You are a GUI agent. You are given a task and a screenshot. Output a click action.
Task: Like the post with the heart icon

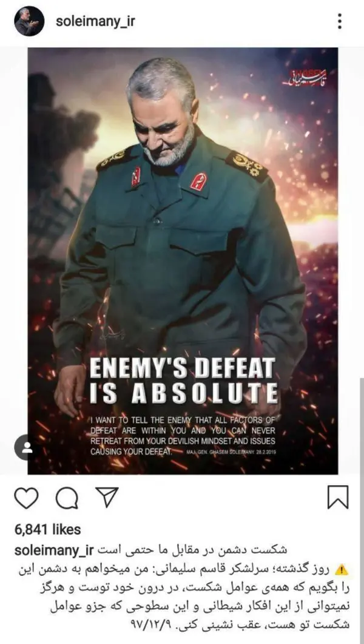tap(26, 498)
